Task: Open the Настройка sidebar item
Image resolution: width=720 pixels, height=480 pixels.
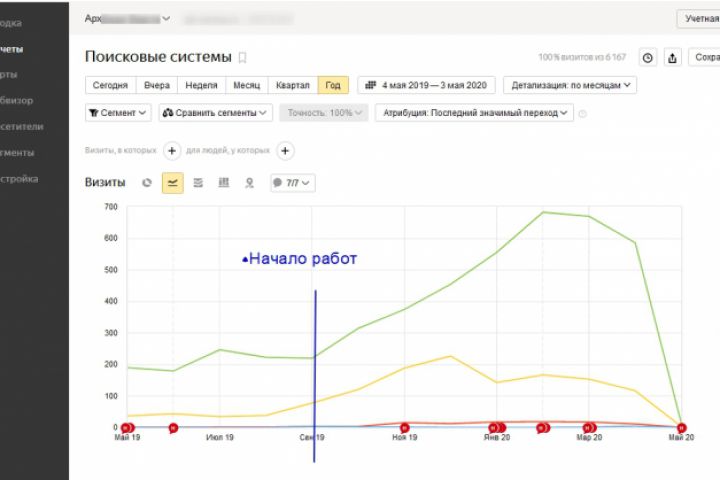Action: 19,179
